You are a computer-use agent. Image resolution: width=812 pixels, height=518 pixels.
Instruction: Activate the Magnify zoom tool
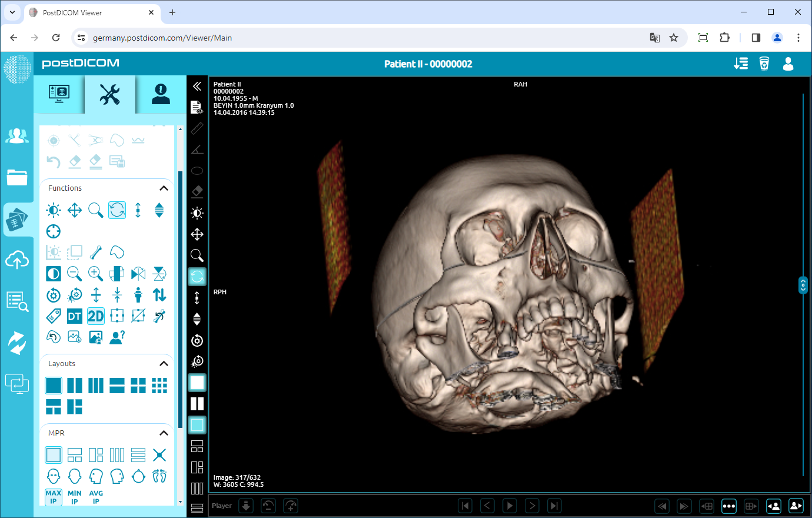pos(96,210)
